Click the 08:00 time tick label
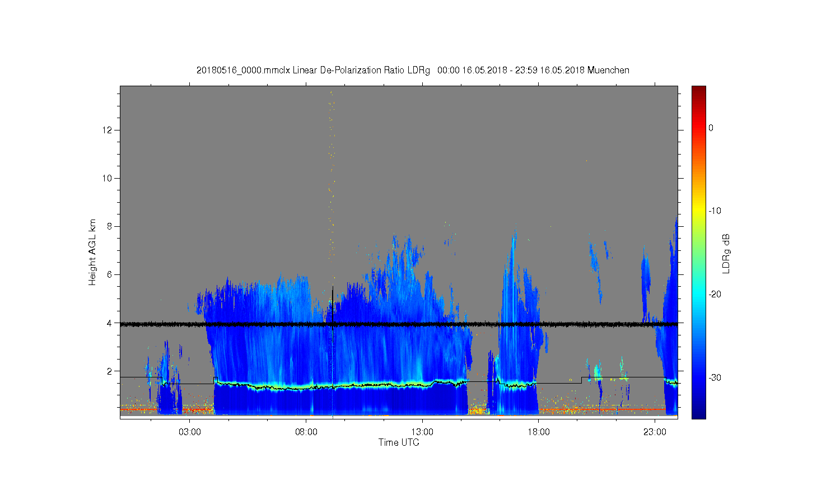Viewport: 840px width, 504px height. click(x=306, y=432)
